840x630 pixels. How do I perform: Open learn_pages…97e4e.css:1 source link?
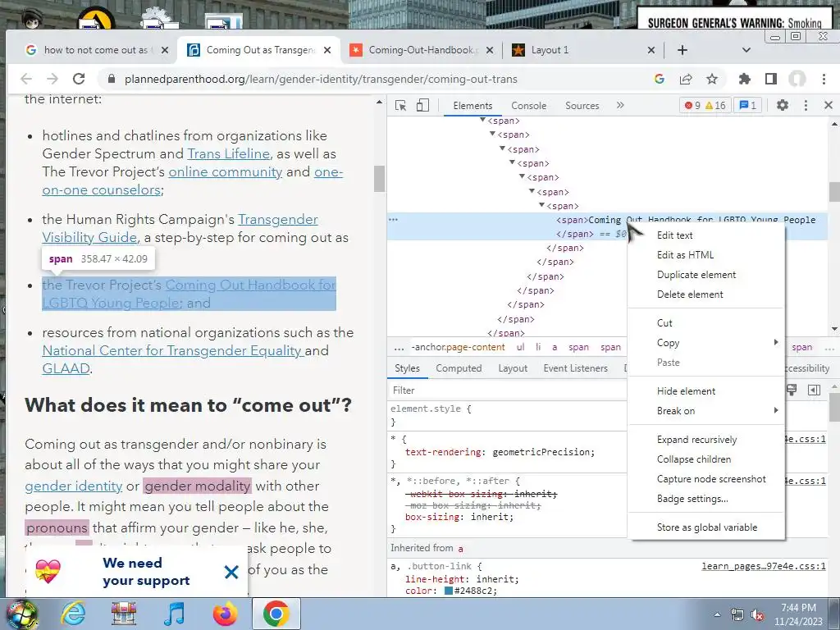click(764, 566)
